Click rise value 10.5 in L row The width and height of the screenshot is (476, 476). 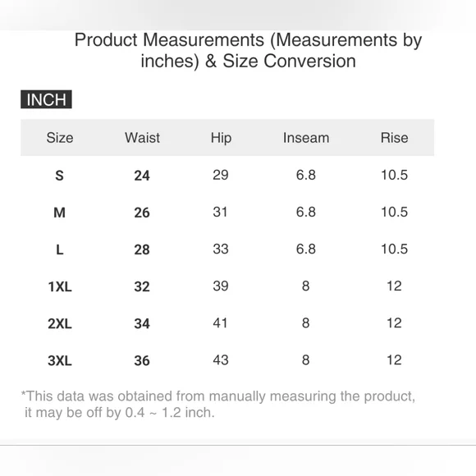click(x=394, y=249)
